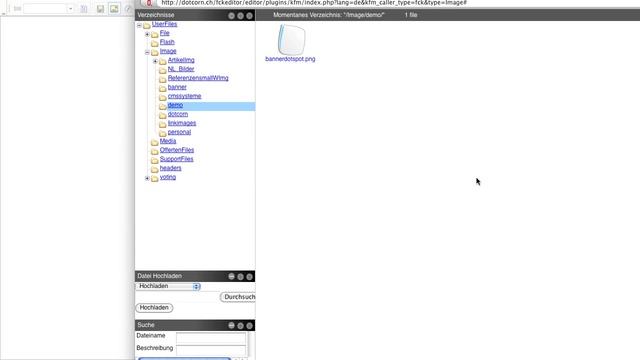Viewport: 640px width, 360px height.
Task: Click the folder icon next to banner
Action: 162,88
